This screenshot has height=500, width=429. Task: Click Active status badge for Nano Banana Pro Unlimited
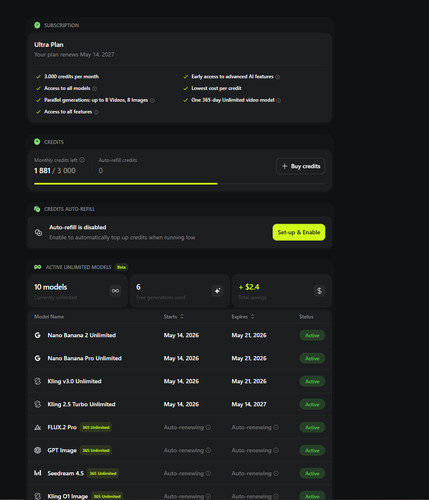(x=312, y=358)
